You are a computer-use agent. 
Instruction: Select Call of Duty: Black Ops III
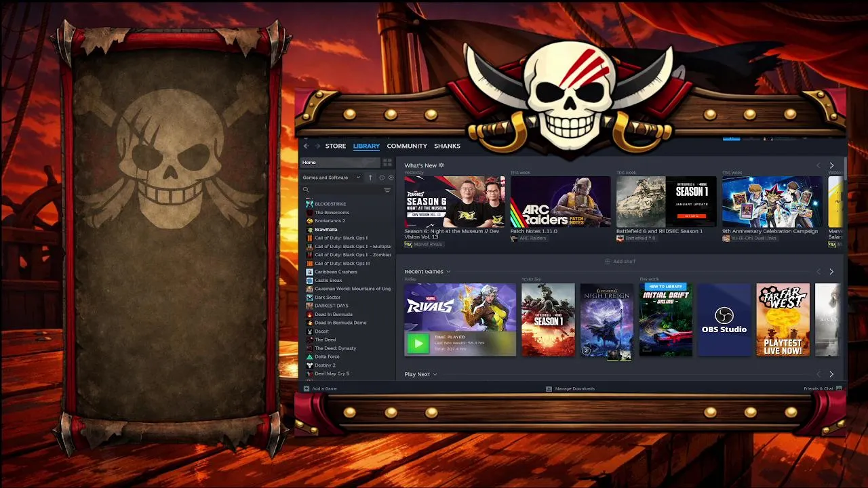(x=342, y=264)
